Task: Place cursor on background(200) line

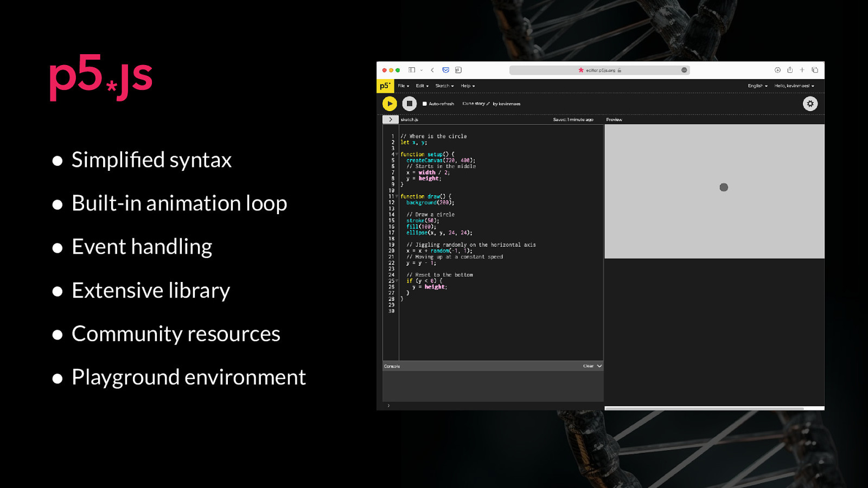Action: click(430, 202)
